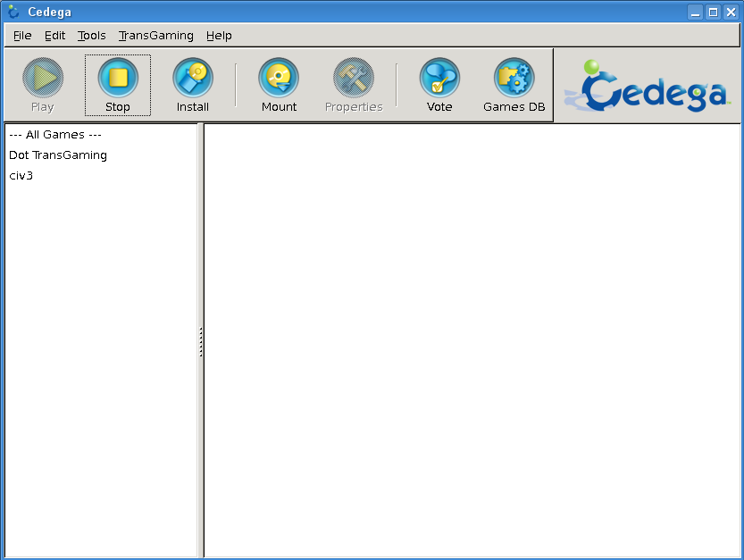Image resolution: width=744 pixels, height=560 pixels.
Task: Maximize the Cedega window
Action: (x=713, y=12)
